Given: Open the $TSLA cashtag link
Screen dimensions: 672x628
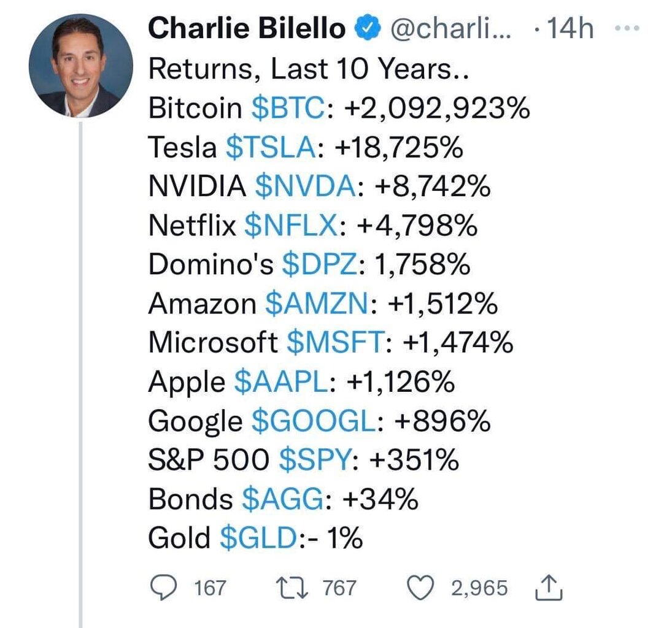Looking at the screenshot, I should pos(272,148).
